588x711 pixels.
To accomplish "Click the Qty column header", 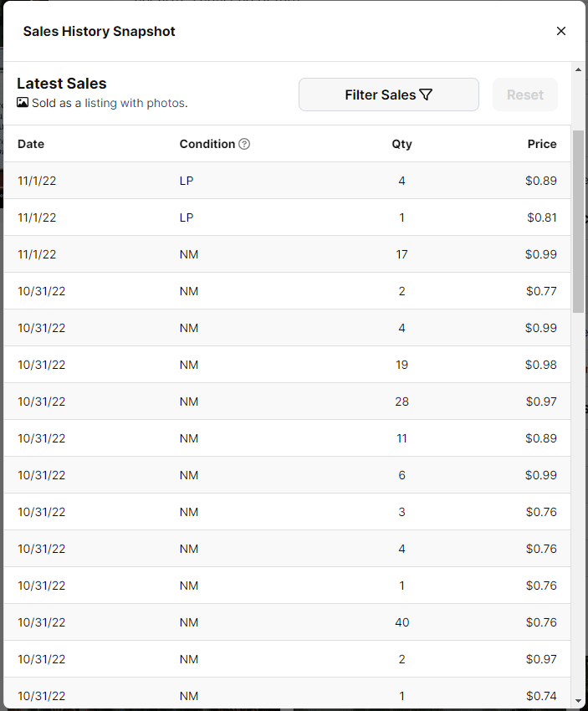I will 401,144.
